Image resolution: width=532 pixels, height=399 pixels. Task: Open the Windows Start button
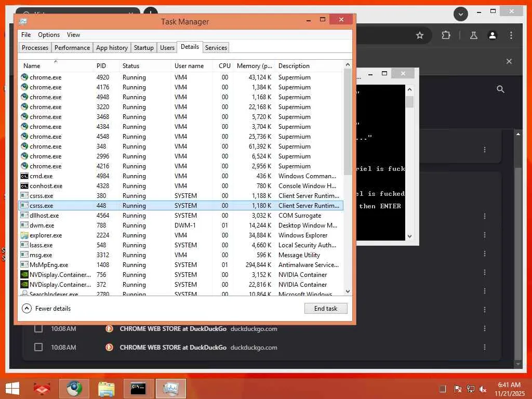point(12,389)
